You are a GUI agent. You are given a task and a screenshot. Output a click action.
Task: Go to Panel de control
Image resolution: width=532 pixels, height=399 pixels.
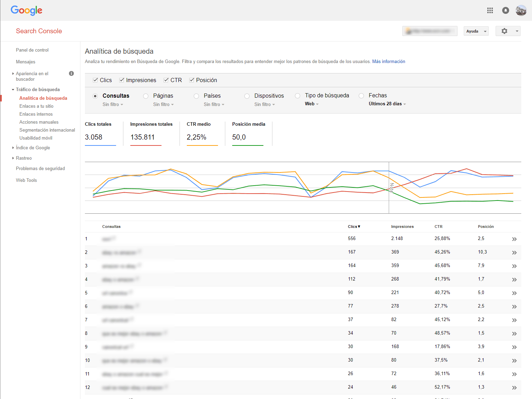tap(32, 50)
